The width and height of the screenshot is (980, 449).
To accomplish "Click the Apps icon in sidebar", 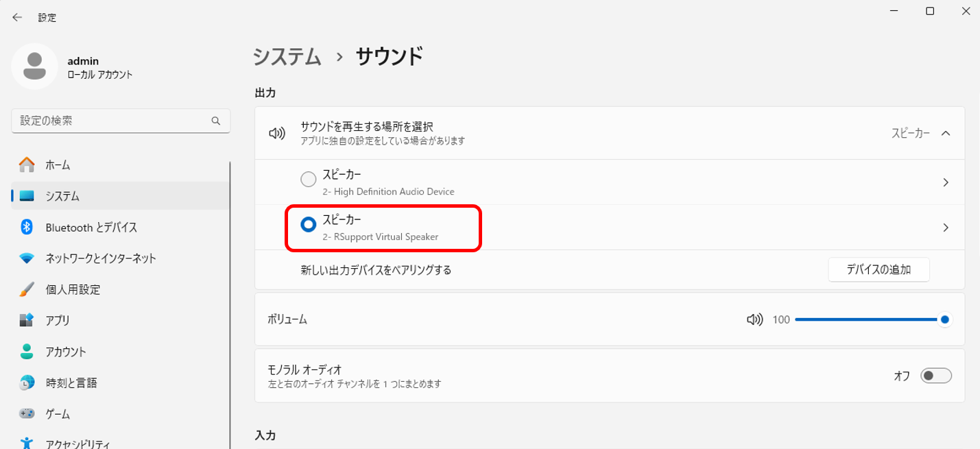I will 27,320.
